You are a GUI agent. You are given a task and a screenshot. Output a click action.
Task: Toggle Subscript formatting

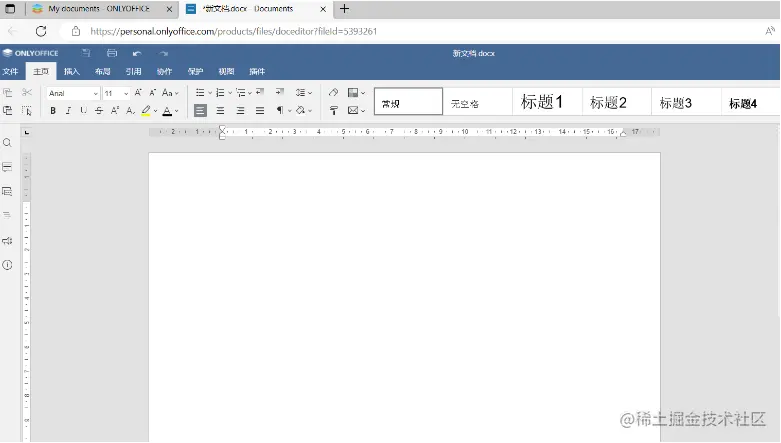[x=130, y=111]
